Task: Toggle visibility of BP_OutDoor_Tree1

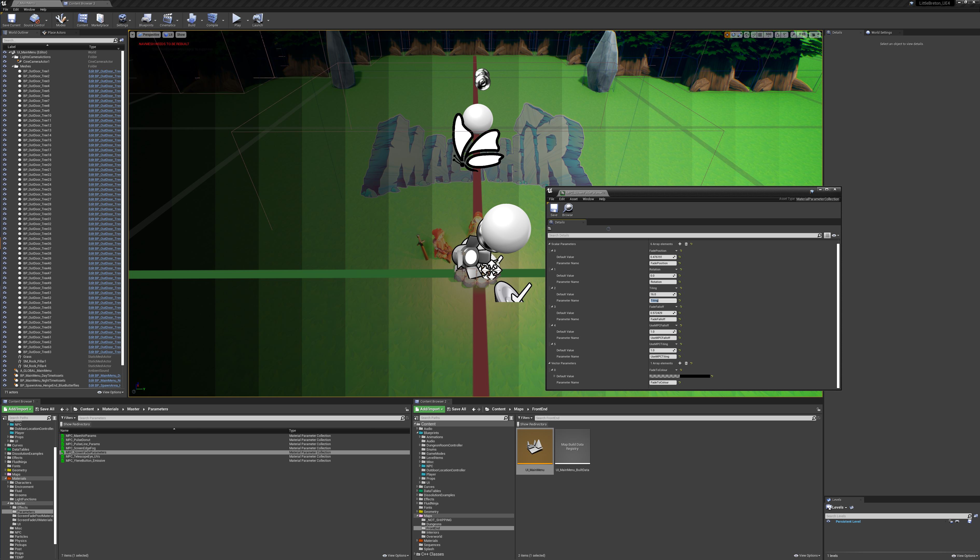Action: point(5,71)
